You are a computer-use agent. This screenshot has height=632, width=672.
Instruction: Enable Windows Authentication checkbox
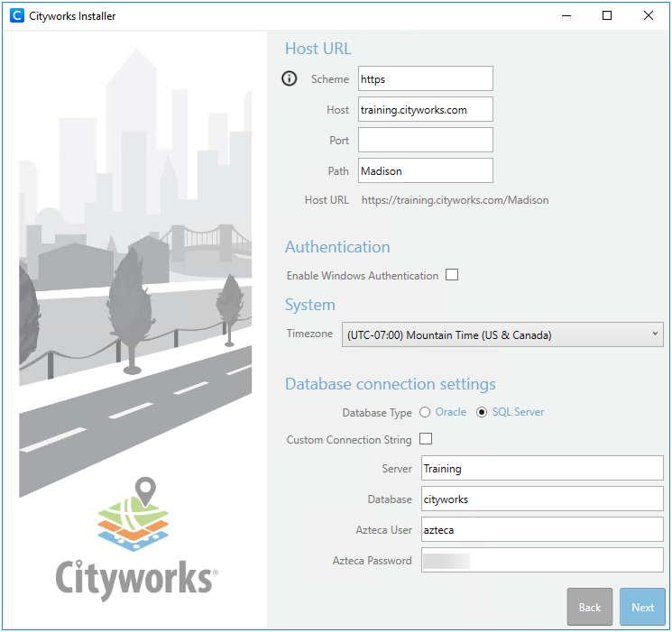point(452,275)
